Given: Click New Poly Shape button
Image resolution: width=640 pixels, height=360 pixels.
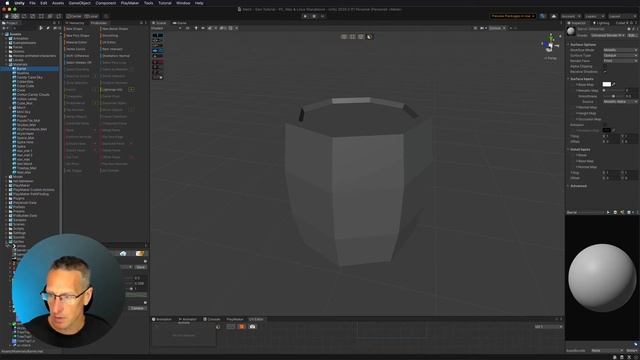Looking at the screenshot, I should pyautogui.click(x=78, y=36).
